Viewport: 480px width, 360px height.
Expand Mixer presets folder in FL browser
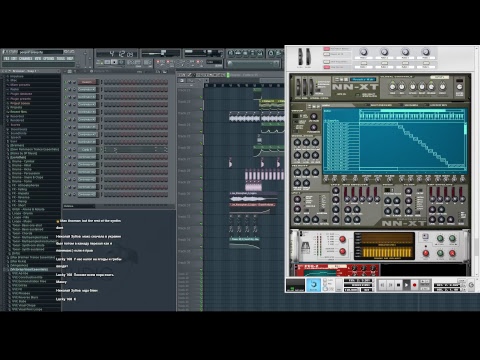click(20, 85)
